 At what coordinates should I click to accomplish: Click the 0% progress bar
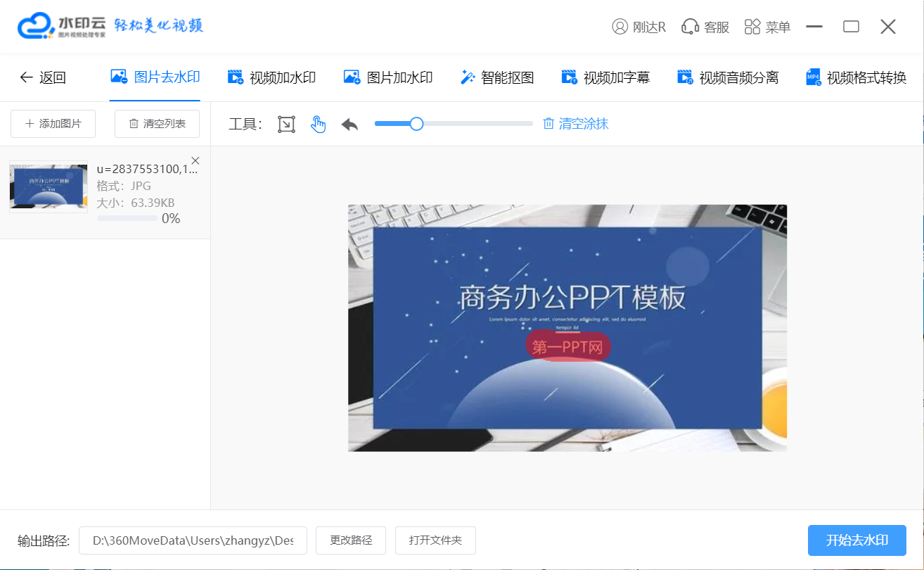tap(127, 219)
